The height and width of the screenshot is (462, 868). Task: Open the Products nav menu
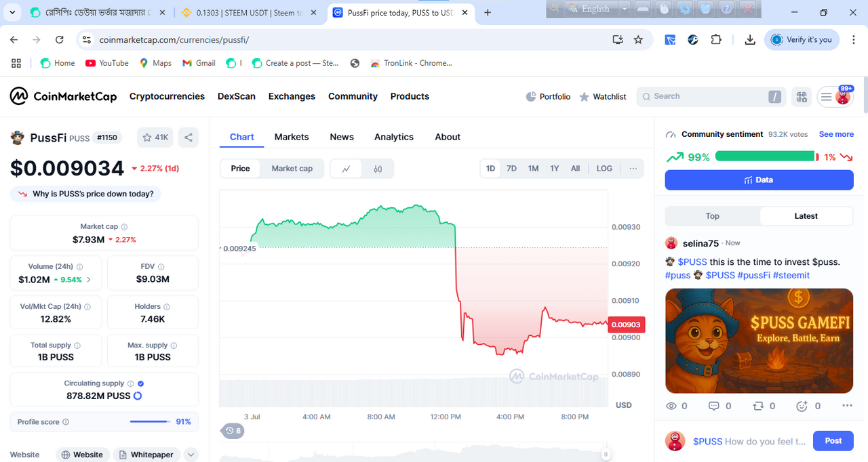coord(410,96)
